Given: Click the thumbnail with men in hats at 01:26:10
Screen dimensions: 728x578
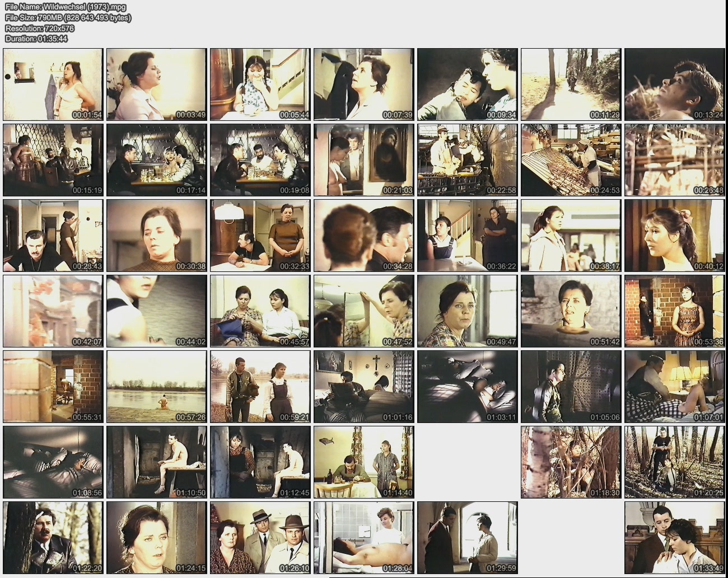Looking at the screenshot, I should point(260,538).
